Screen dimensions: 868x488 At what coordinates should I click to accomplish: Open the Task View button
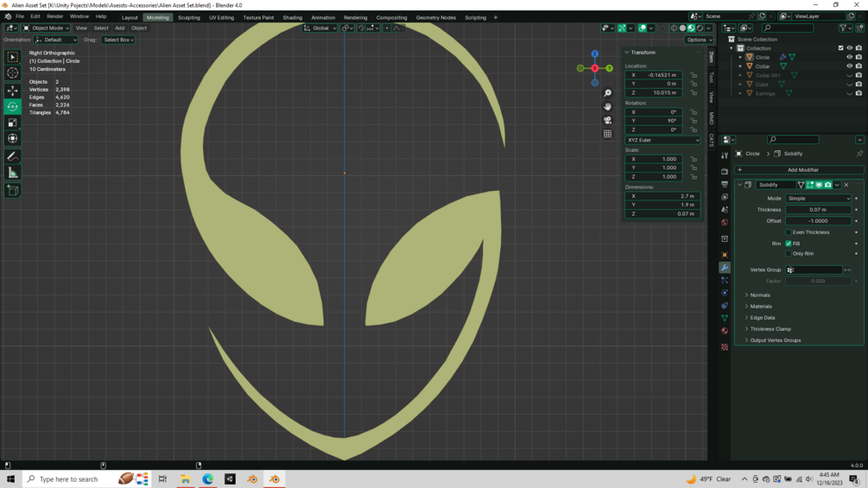[162, 479]
